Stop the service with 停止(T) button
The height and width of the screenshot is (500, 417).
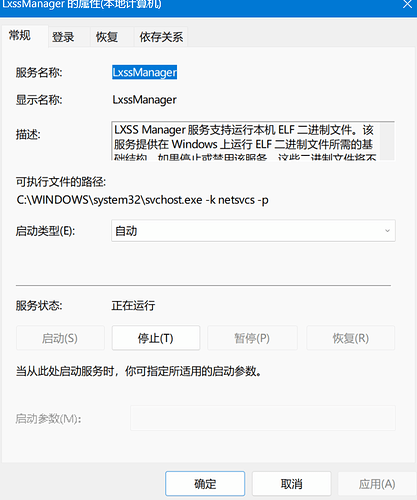[x=156, y=338]
